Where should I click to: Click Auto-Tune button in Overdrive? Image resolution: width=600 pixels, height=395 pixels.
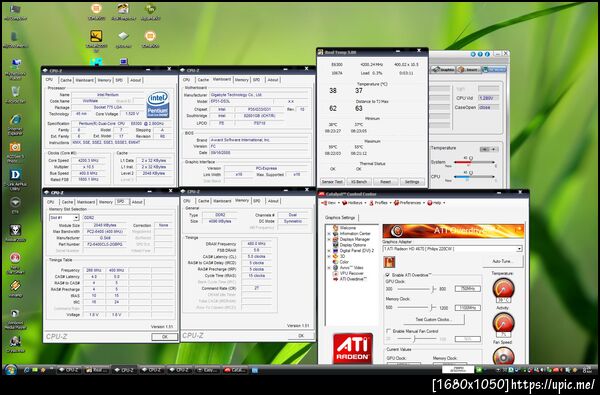(x=502, y=261)
